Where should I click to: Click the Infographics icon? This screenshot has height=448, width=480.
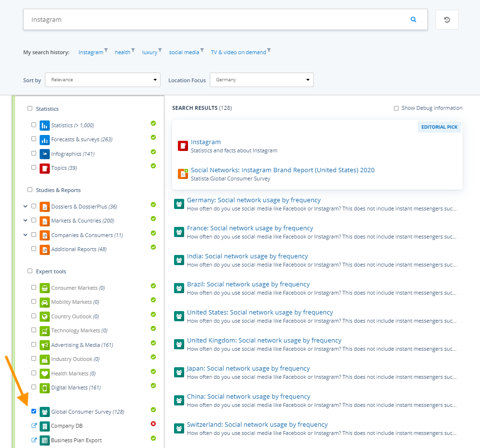[x=44, y=154]
